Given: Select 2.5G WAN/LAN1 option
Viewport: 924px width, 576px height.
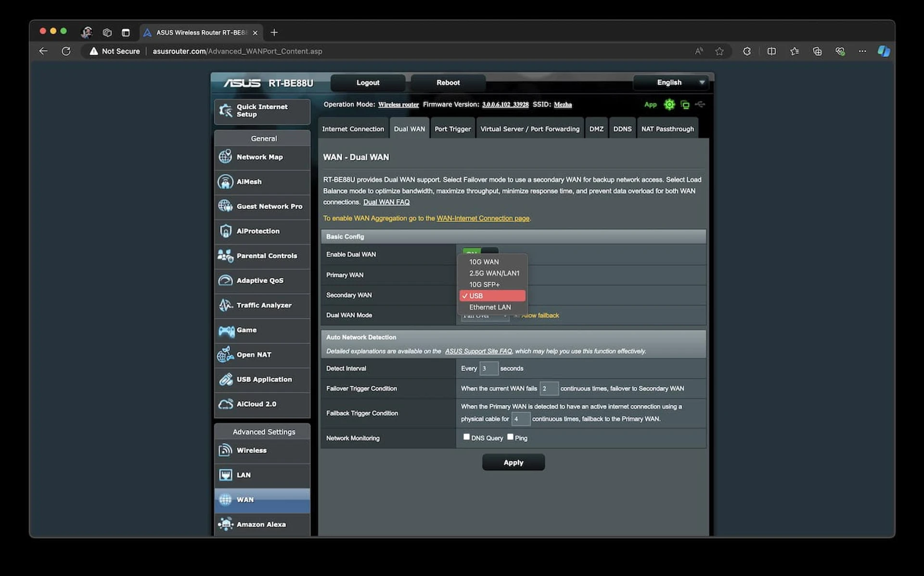Looking at the screenshot, I should point(493,273).
